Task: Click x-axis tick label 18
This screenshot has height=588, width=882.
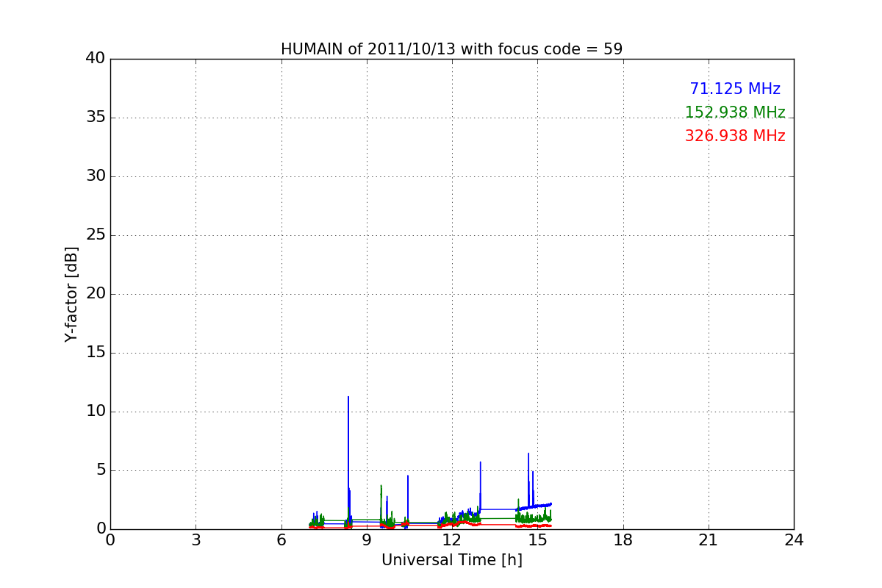Action: (623, 540)
